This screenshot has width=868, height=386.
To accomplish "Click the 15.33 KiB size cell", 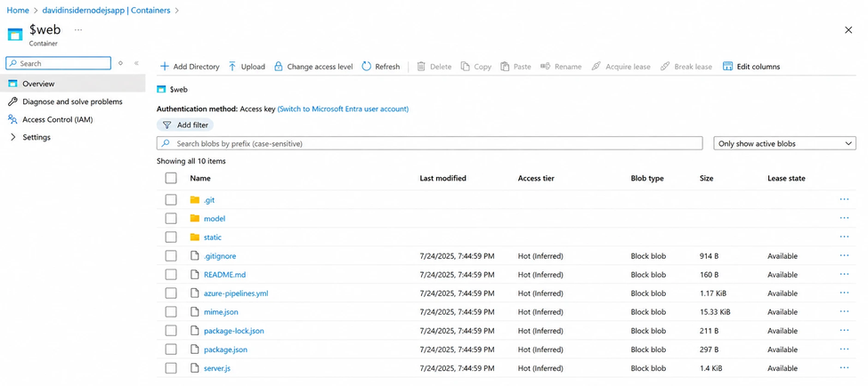I will 715,312.
